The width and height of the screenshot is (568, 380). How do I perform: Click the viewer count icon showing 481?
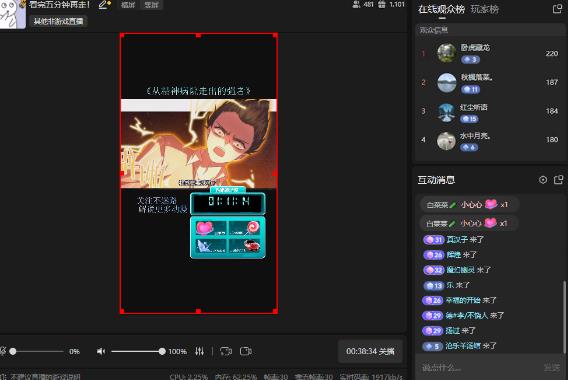click(356, 4)
